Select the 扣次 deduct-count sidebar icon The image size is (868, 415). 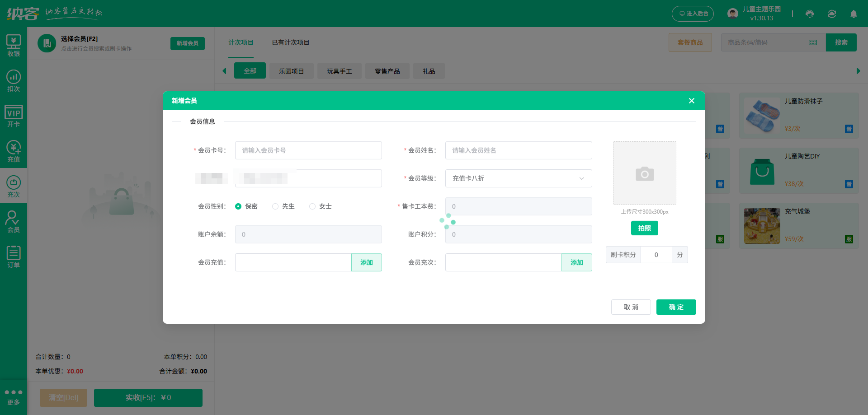(14, 81)
